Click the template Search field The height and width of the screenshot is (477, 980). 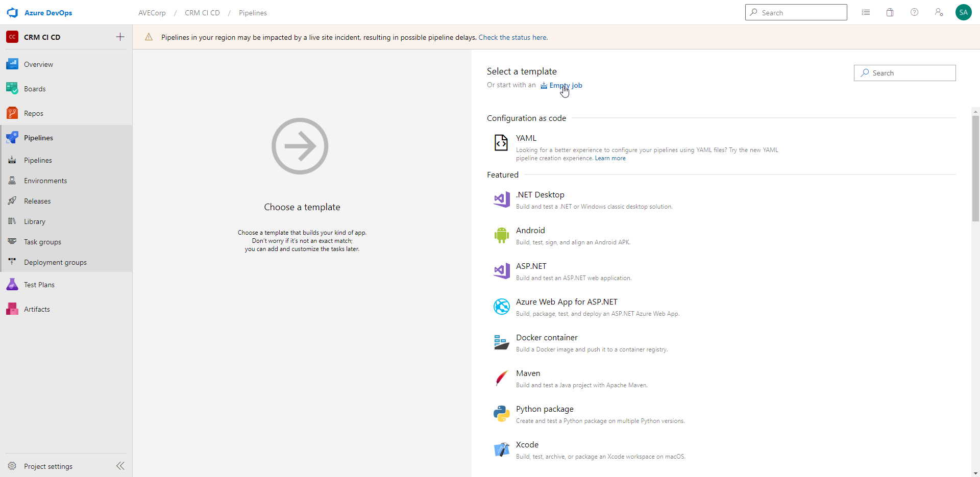905,73
